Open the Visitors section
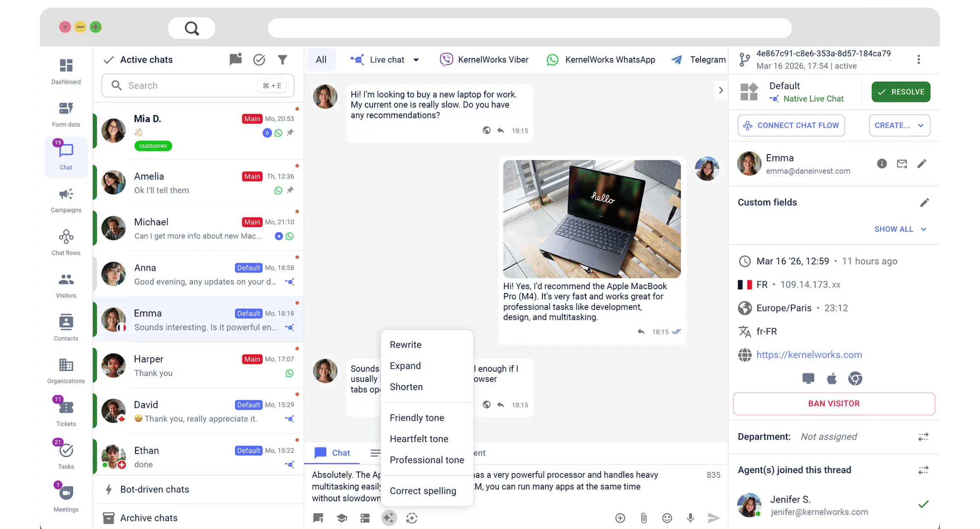 [66, 285]
